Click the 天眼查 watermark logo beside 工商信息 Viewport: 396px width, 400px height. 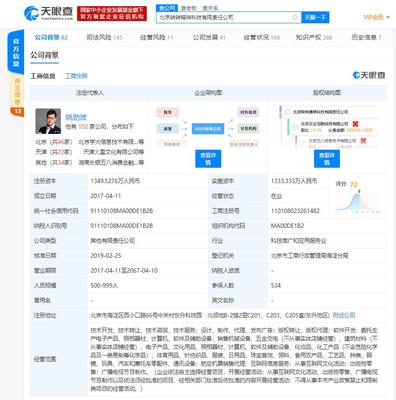[369, 75]
